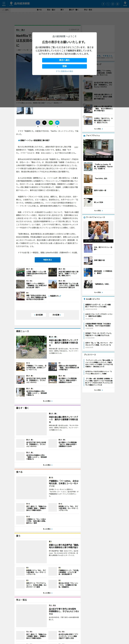Expand もっと見る under 買う section

pos(48,593)
